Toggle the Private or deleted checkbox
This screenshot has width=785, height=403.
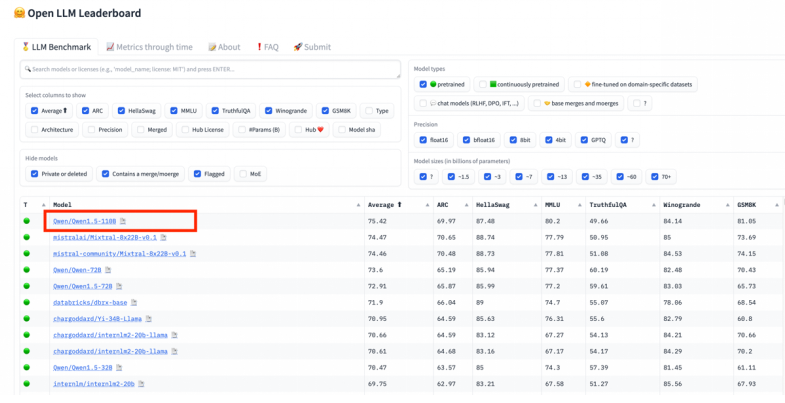click(x=35, y=174)
